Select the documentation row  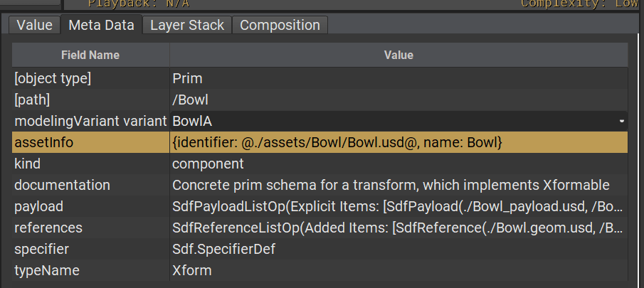tap(320, 185)
